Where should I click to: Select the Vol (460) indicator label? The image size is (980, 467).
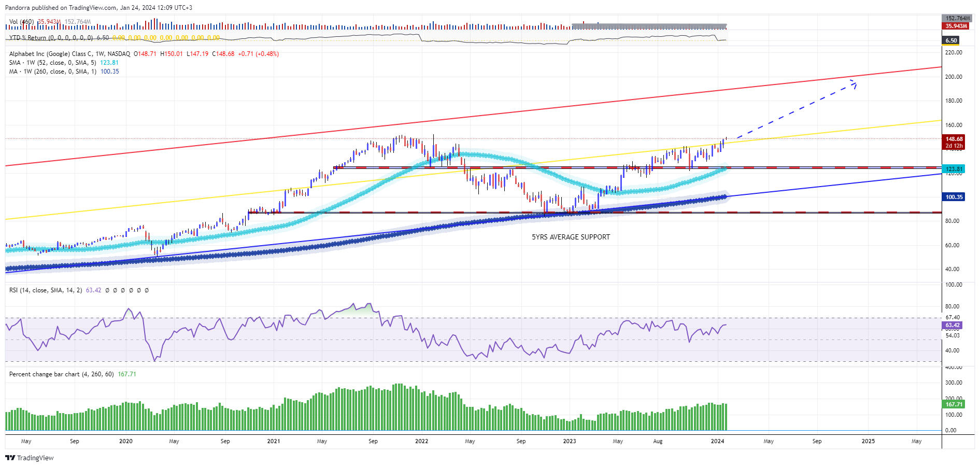pyautogui.click(x=21, y=22)
